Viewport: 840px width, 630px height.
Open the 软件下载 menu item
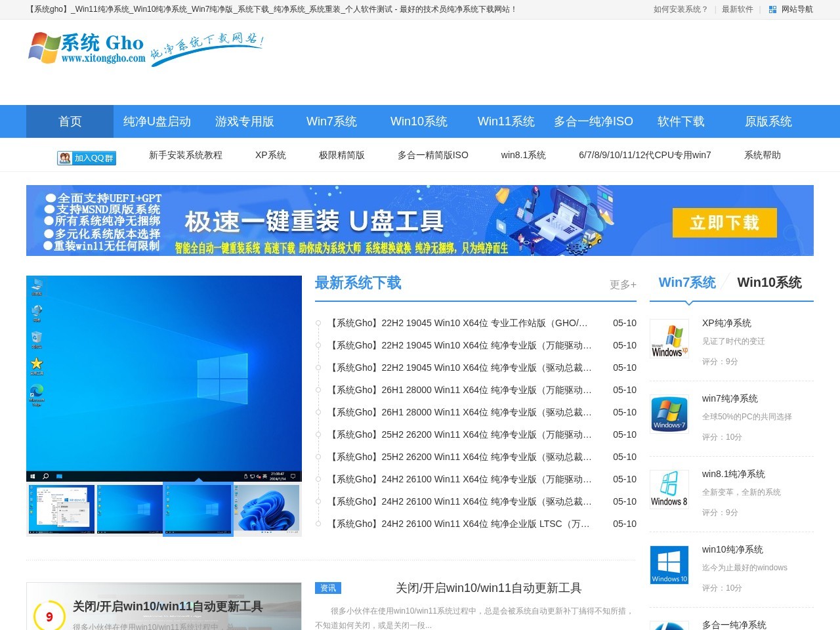tap(681, 121)
